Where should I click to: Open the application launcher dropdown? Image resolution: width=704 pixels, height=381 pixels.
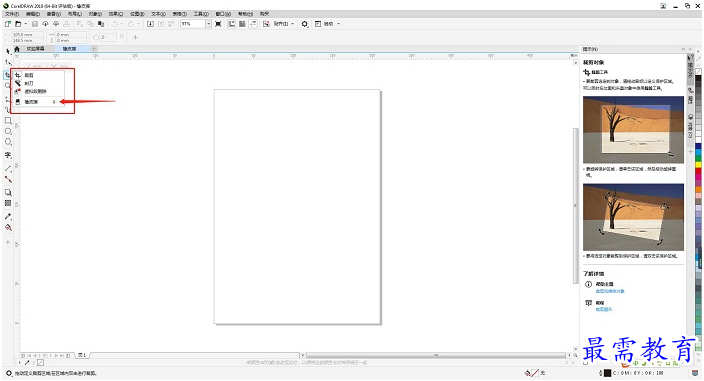327,24
